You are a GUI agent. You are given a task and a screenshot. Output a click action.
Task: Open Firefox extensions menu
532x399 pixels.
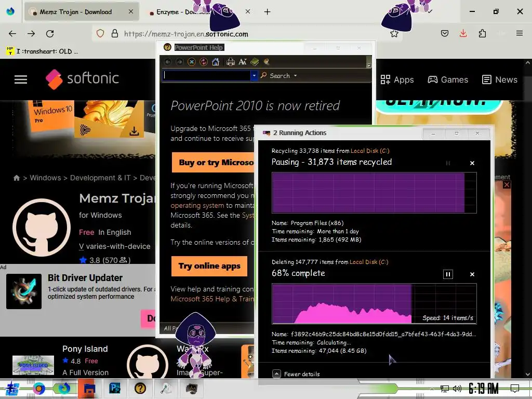point(482,33)
